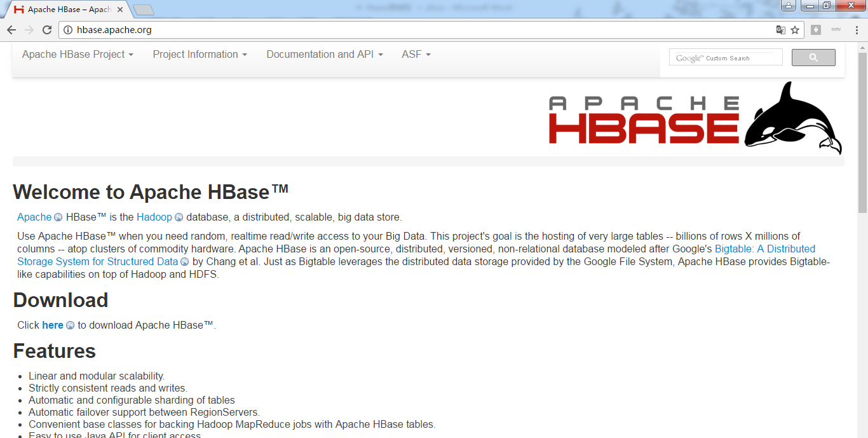Screen dimensions: 868x438
Task: Click 'Automatic and configurable sharding of tables'
Action: click(132, 400)
